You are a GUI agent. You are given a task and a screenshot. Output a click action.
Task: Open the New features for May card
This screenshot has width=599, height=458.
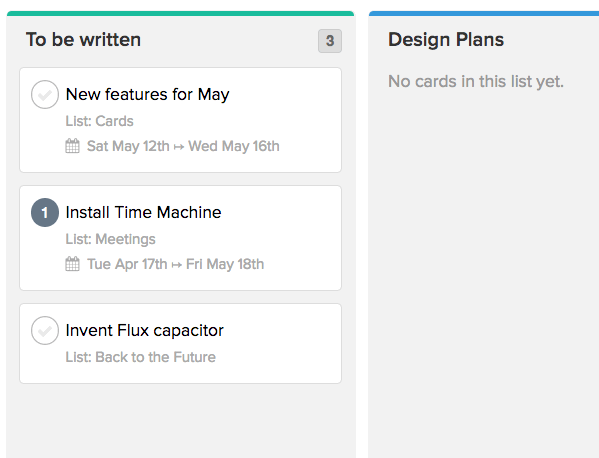180,120
